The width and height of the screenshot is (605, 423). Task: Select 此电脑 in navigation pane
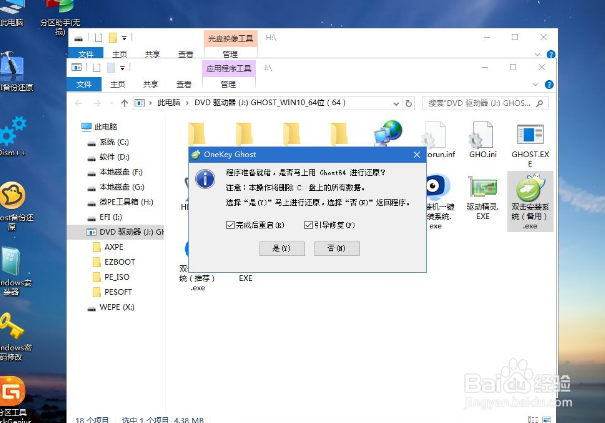(100, 127)
